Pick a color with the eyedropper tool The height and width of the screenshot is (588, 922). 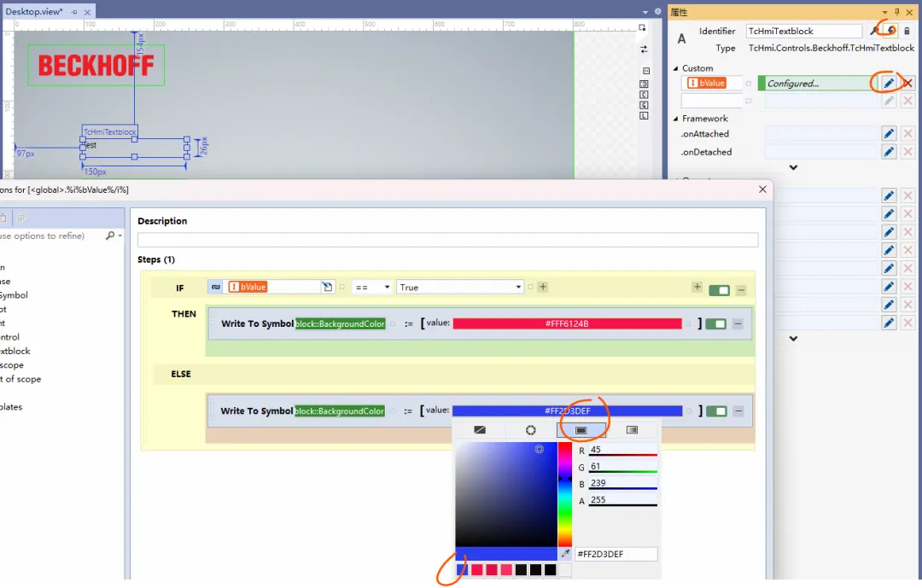[565, 554]
